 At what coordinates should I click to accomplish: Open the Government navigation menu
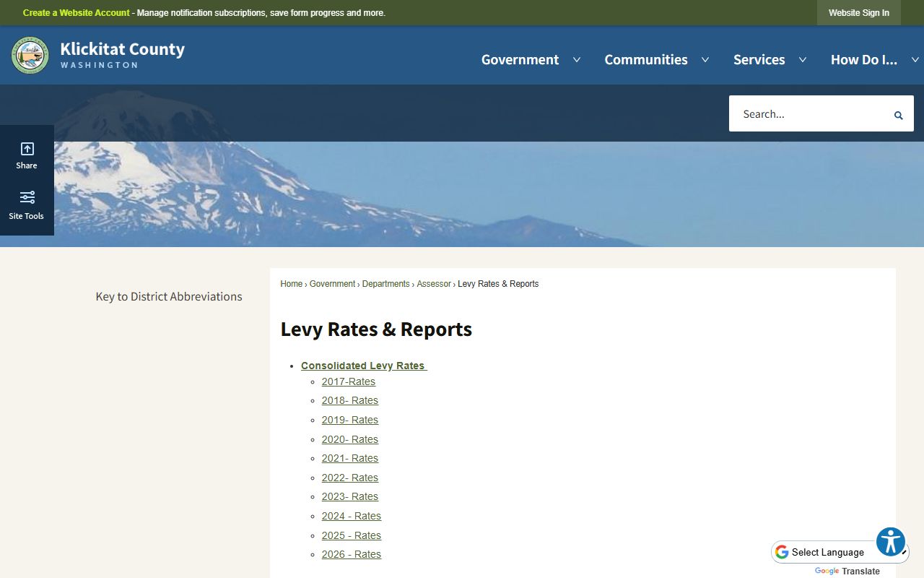[x=520, y=60]
